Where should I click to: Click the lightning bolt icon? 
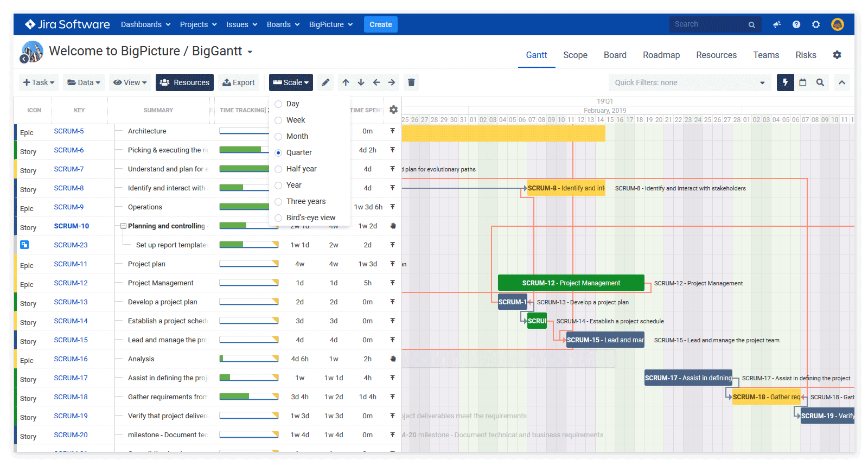tap(785, 82)
